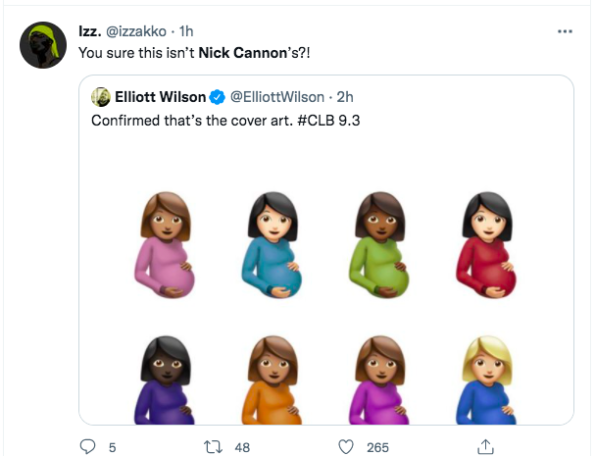The height and width of the screenshot is (456, 595).
Task: Click the Elliott Wilson display name
Action: tap(160, 97)
